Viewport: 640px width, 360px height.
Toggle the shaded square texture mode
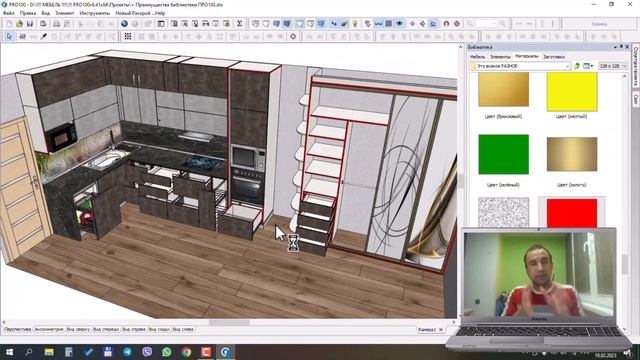[x=389, y=24]
